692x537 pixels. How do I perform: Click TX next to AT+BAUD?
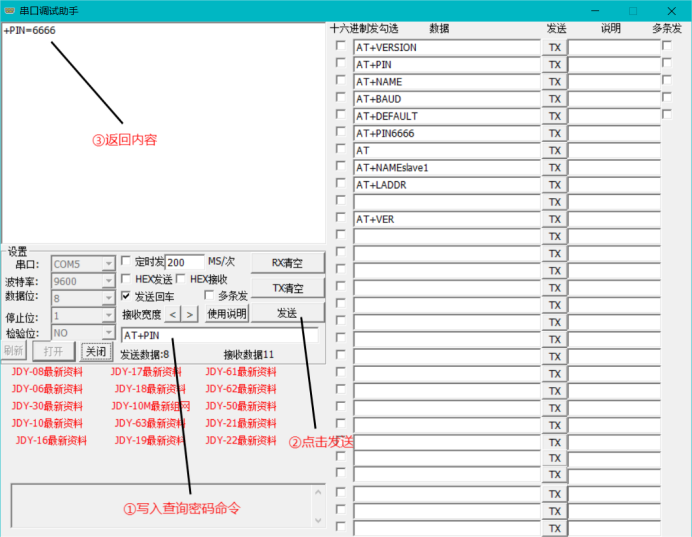[x=554, y=99]
